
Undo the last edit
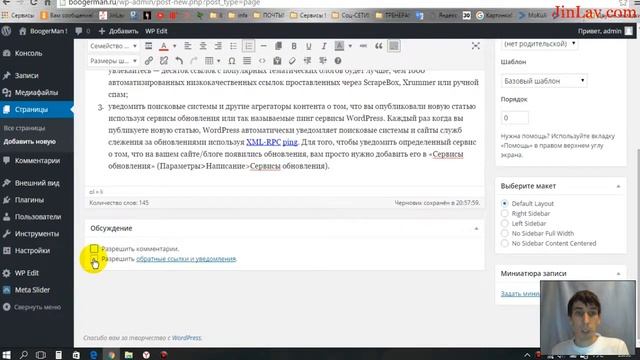(179, 61)
